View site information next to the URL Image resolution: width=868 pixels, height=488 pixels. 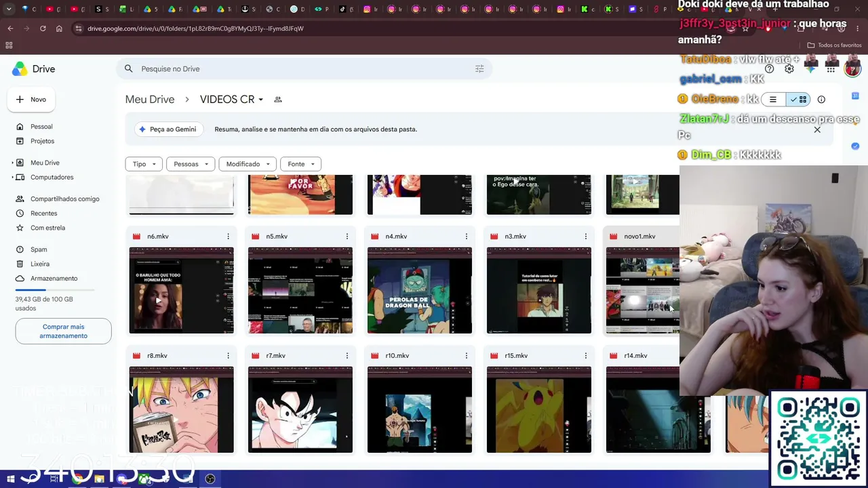click(78, 28)
